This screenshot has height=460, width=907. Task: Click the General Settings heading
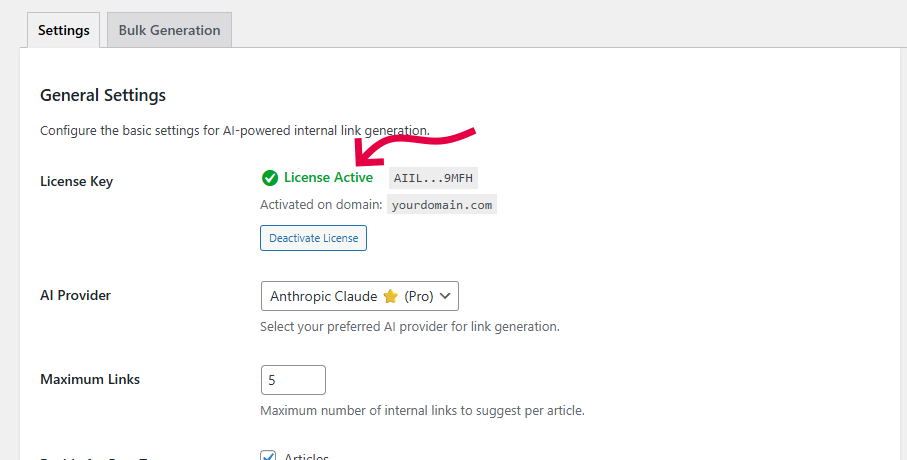[103, 96]
